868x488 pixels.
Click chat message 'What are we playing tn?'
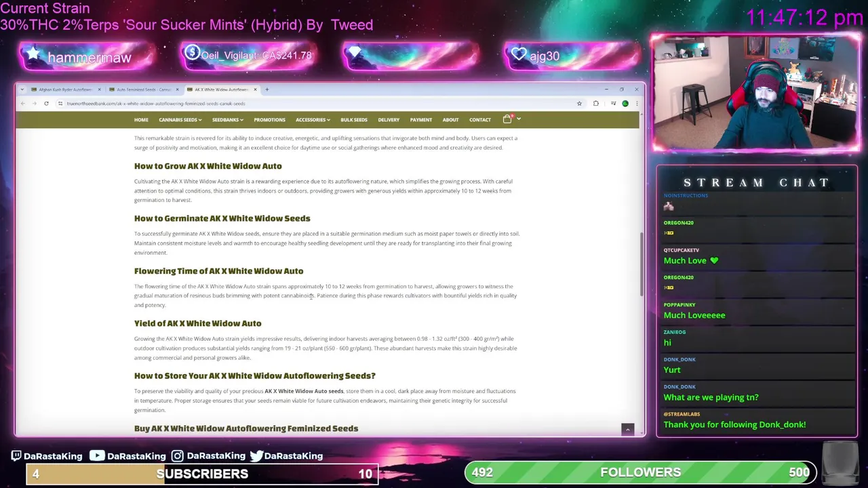pos(711,397)
